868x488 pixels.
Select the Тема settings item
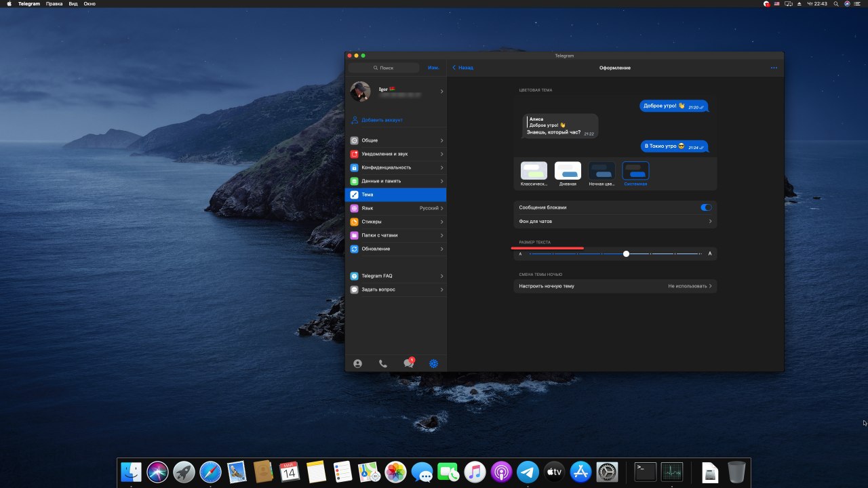coord(397,195)
